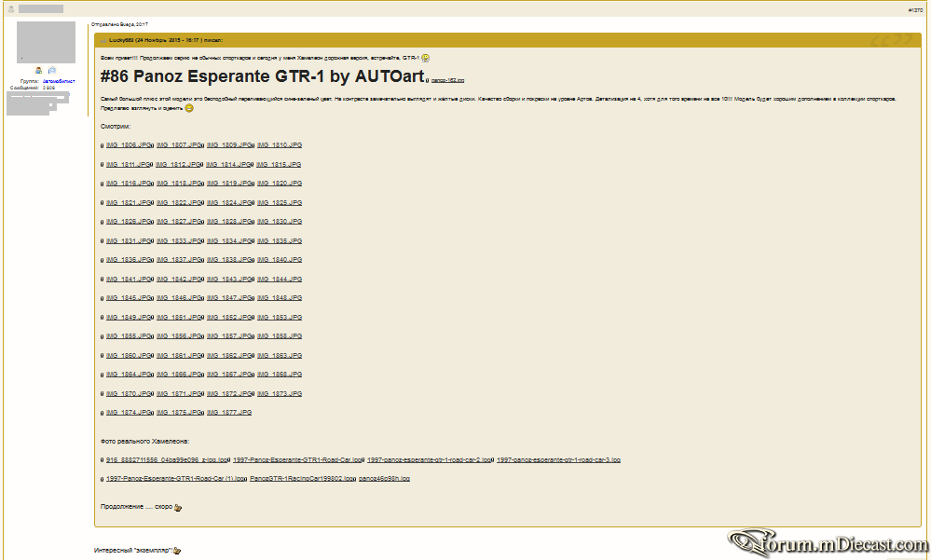
Task: Open attachment IMG_1856.JPG
Action: coord(179,336)
